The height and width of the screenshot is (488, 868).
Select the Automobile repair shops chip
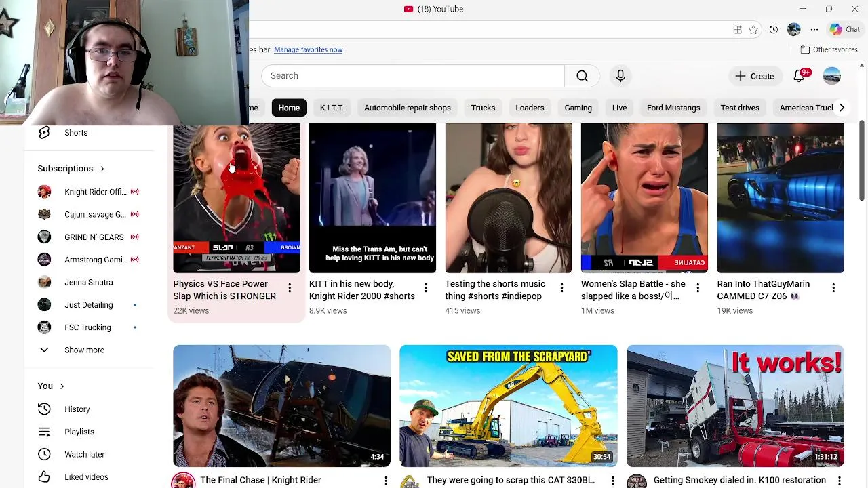pos(408,108)
